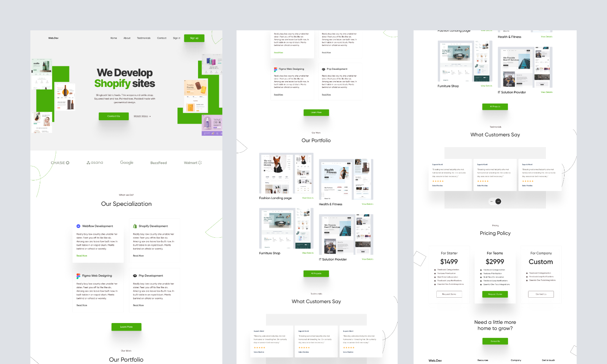Viewport: 607px width, 364px height.
Task: Click the asana brand logo
Action: coord(95,163)
